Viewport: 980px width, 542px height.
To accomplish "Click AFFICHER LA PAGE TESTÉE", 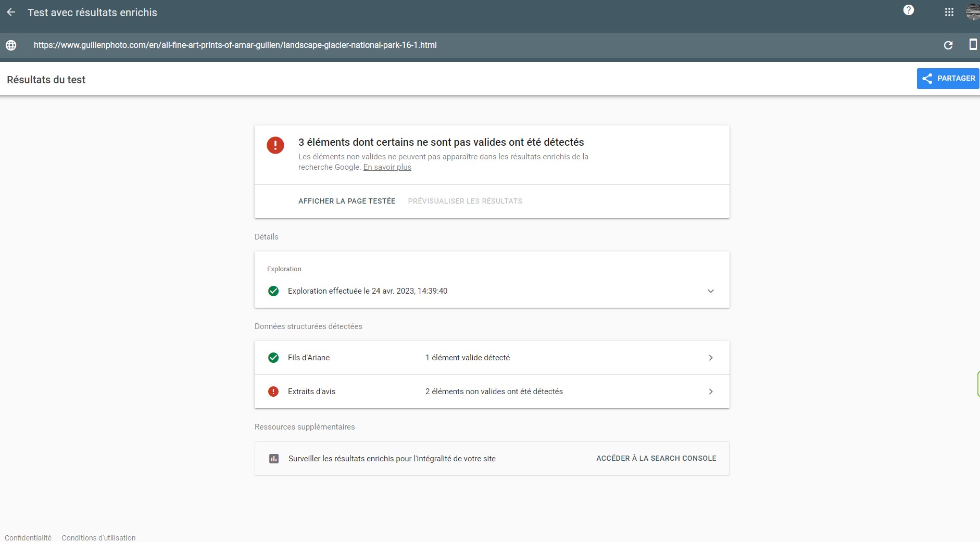I will pyautogui.click(x=347, y=201).
